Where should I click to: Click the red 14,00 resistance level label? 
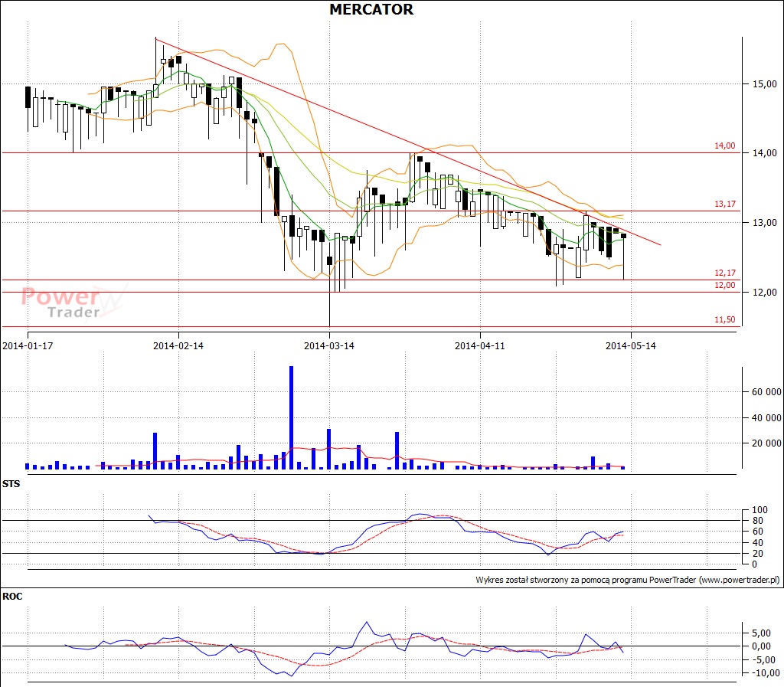tap(724, 146)
